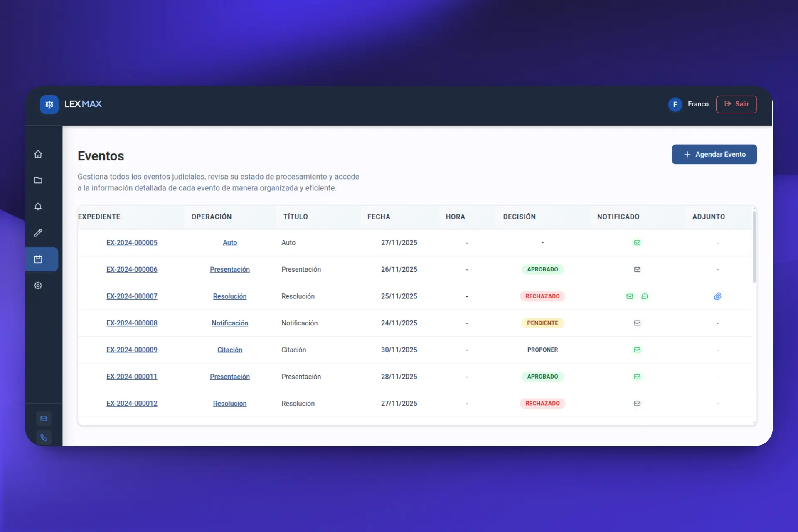
Task: Click the green email icon for EX-2024-000005
Action: (x=637, y=243)
